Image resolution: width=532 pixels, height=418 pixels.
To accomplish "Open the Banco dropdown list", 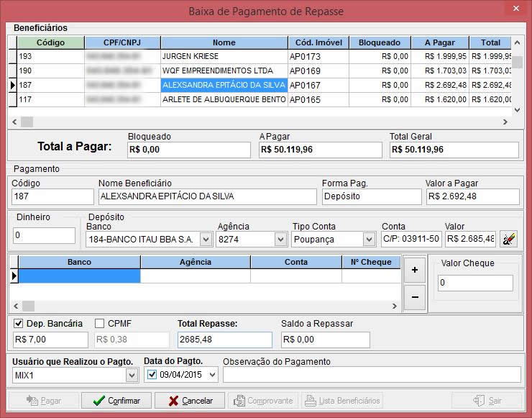I will coord(206,239).
